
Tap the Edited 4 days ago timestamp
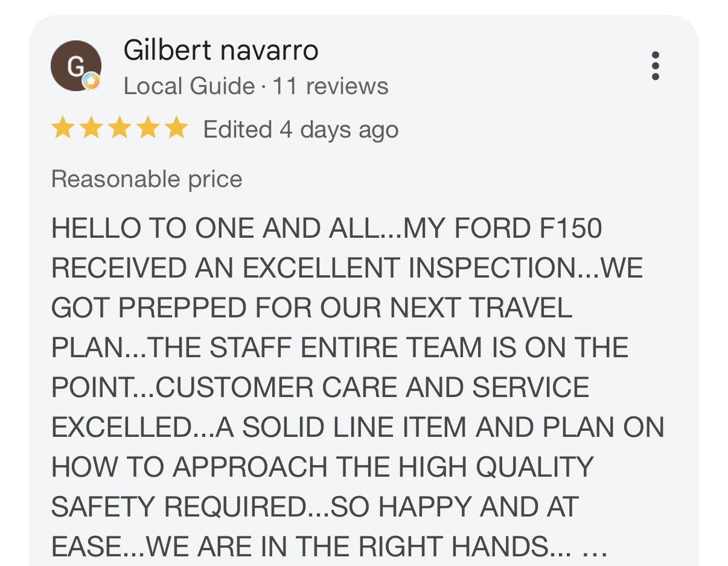click(x=301, y=130)
